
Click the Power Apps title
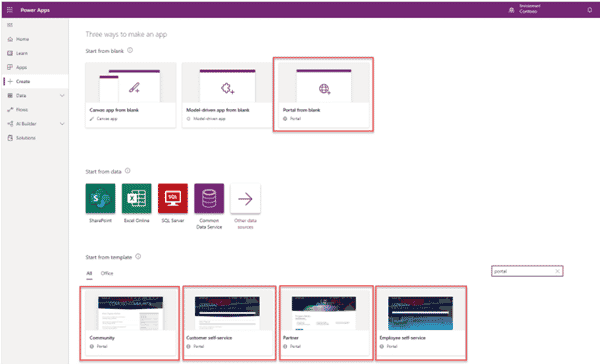coord(35,10)
